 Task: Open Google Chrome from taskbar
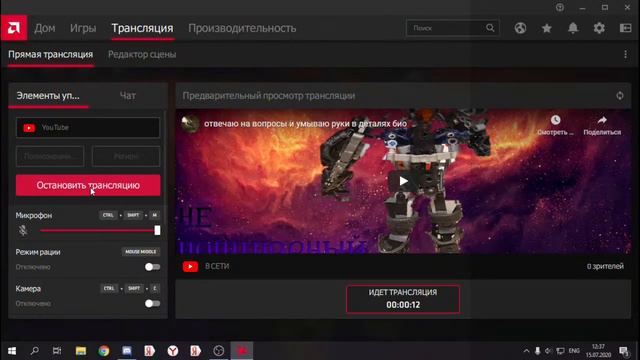point(104,351)
